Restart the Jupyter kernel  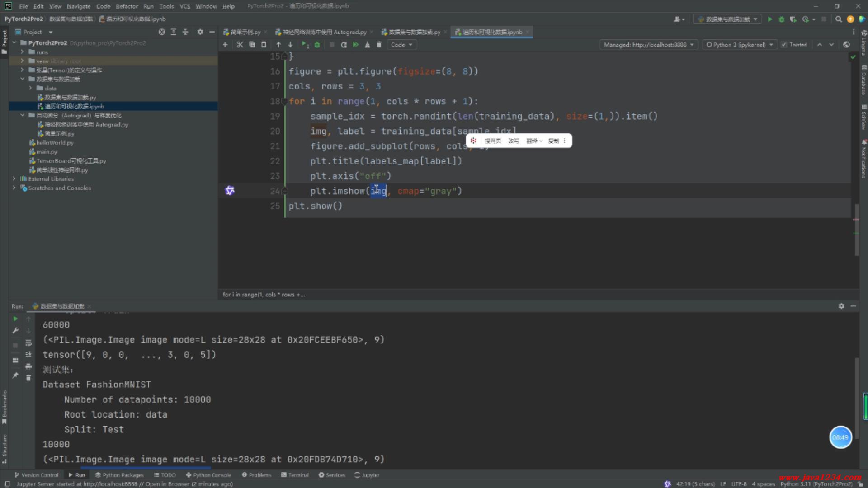tap(344, 45)
